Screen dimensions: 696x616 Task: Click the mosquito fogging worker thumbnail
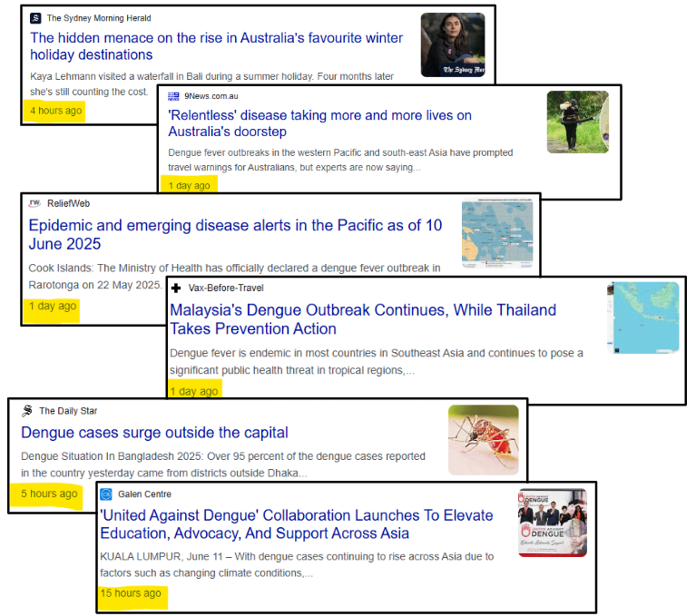577,122
